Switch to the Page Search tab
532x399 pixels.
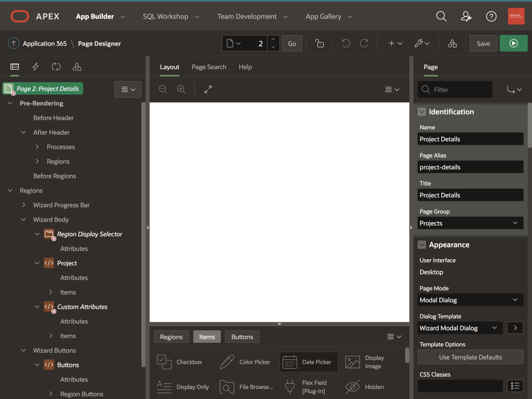point(209,67)
